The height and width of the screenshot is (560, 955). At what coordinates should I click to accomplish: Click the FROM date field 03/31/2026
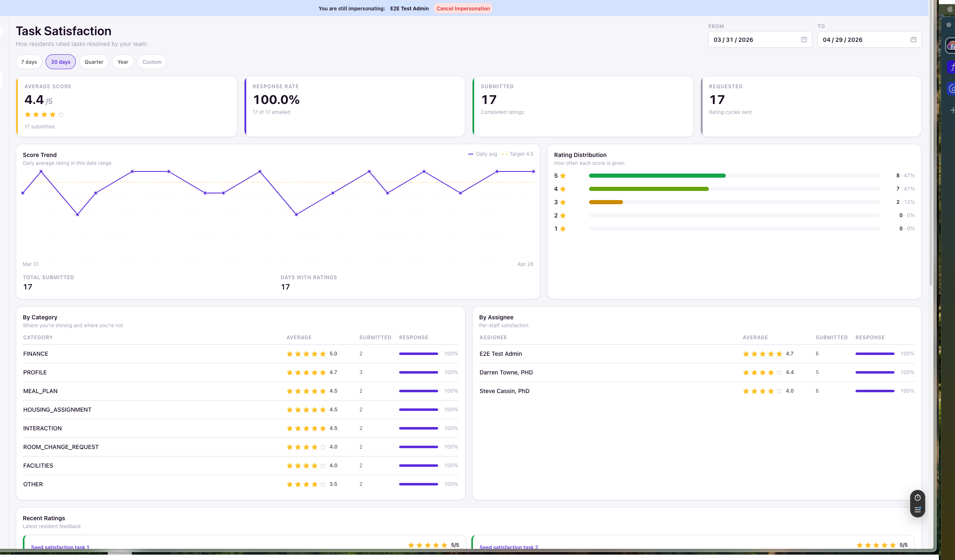pyautogui.click(x=760, y=40)
